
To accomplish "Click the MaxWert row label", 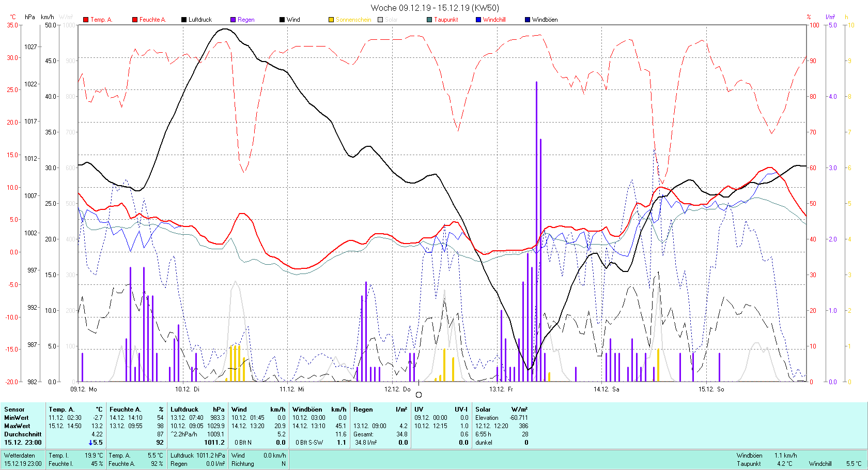I will [x=17, y=426].
